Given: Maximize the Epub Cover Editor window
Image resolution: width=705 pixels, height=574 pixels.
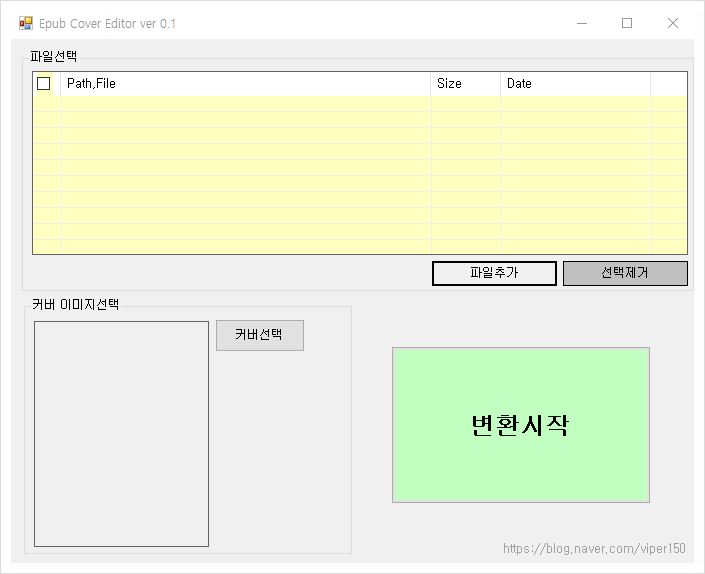Looking at the screenshot, I should [627, 23].
